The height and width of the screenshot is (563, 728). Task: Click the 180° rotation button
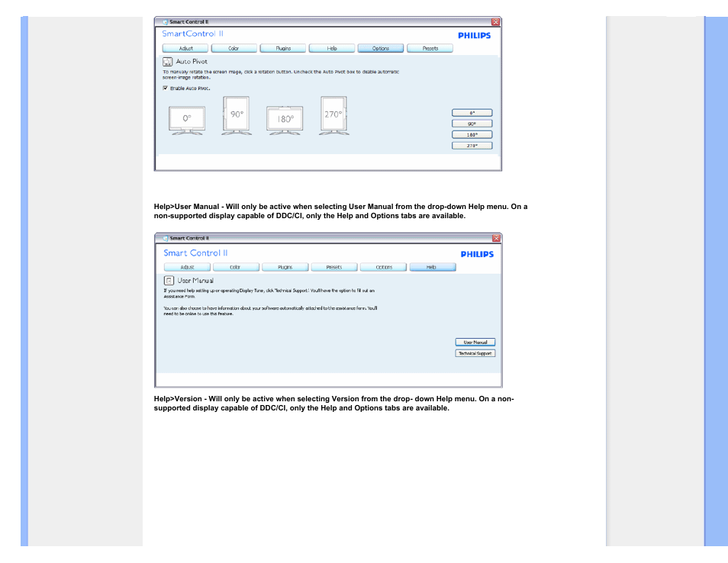coord(472,134)
